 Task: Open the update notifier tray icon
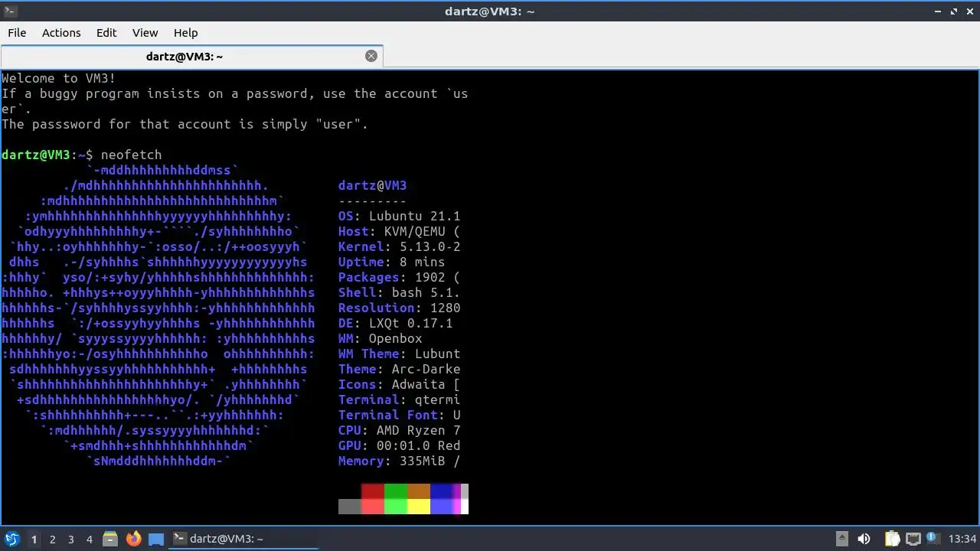pos(933,539)
